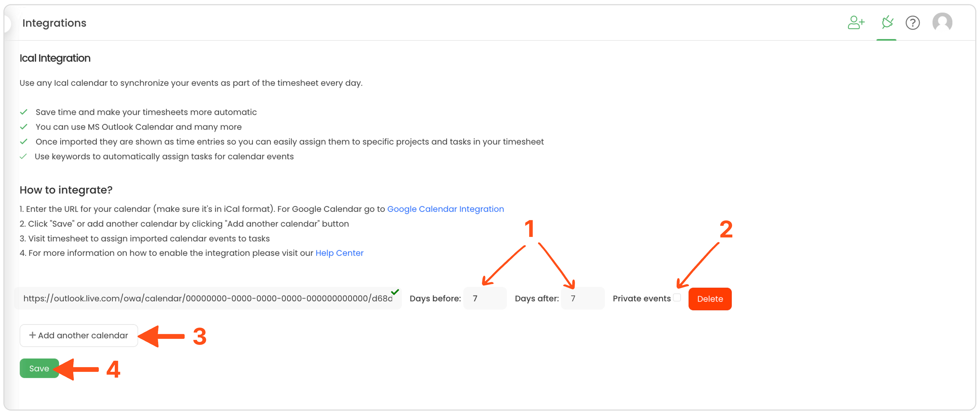980x415 pixels.
Task: Click the Days before input field
Action: 485,299
